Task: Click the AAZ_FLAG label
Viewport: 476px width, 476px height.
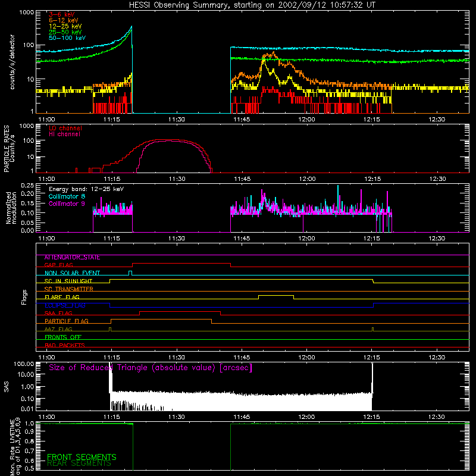Action: [58, 330]
